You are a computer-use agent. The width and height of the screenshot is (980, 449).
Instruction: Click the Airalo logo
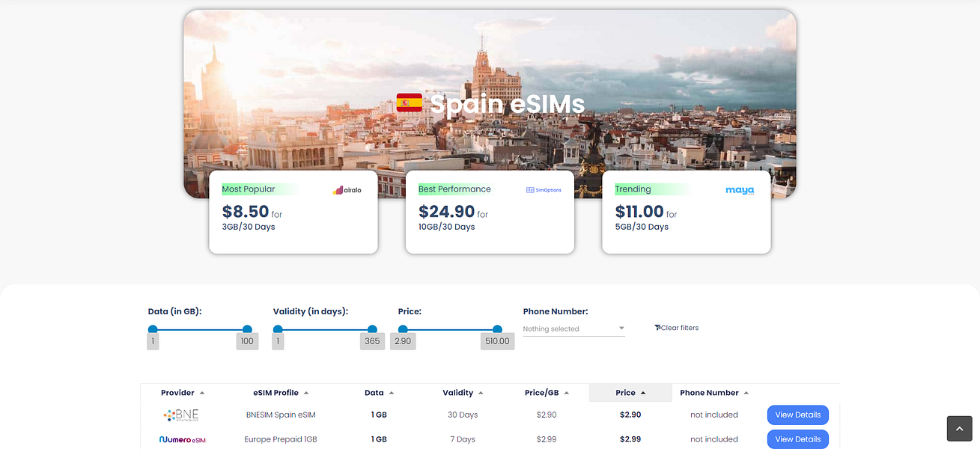tap(347, 190)
